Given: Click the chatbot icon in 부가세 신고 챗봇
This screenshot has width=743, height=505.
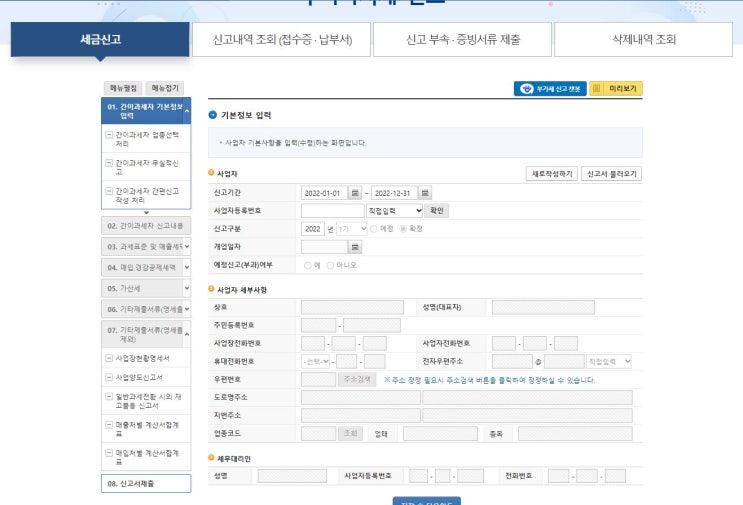Looking at the screenshot, I should [526, 89].
